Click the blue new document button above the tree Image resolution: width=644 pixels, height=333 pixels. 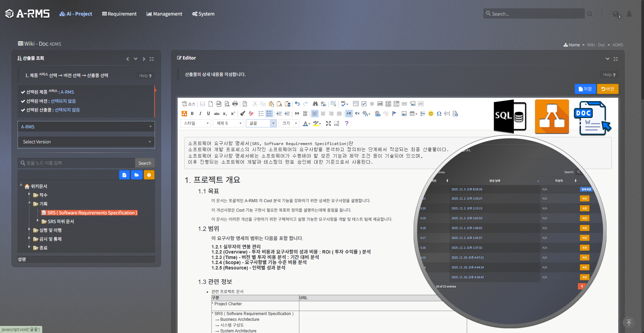click(x=124, y=175)
